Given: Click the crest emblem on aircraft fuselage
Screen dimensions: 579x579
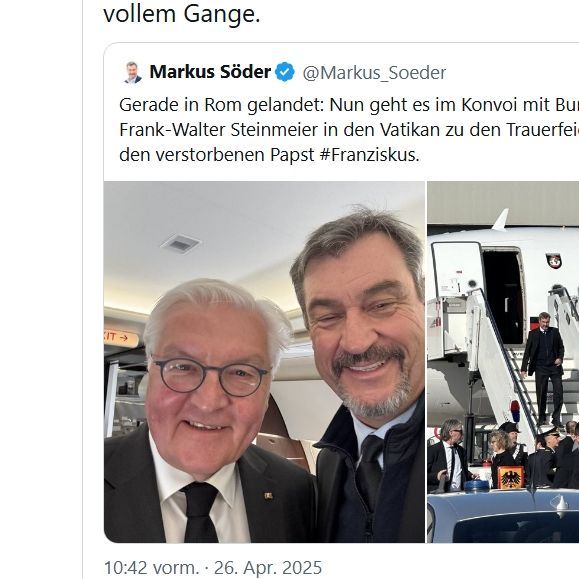Looking at the screenshot, I should [x=554, y=261].
